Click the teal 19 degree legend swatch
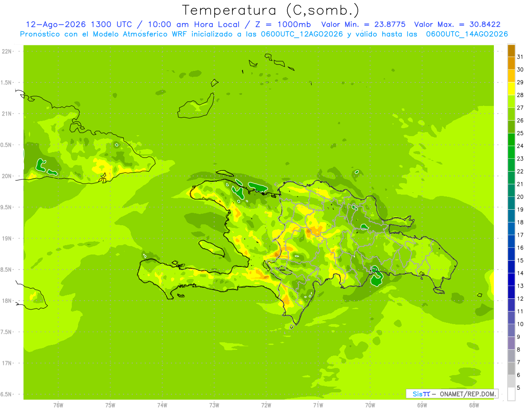Viewport: 532px width, 411px height. click(511, 204)
